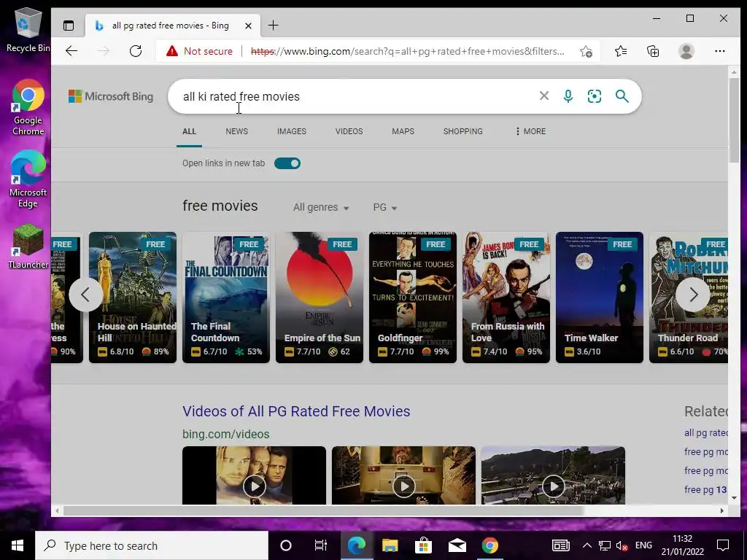Open the first 'all pg rated' related search link

point(706,433)
